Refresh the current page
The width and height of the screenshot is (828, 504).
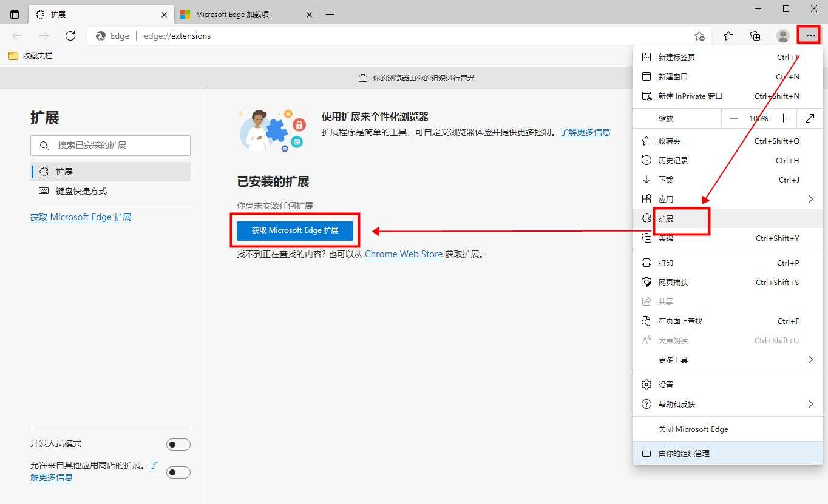point(70,36)
